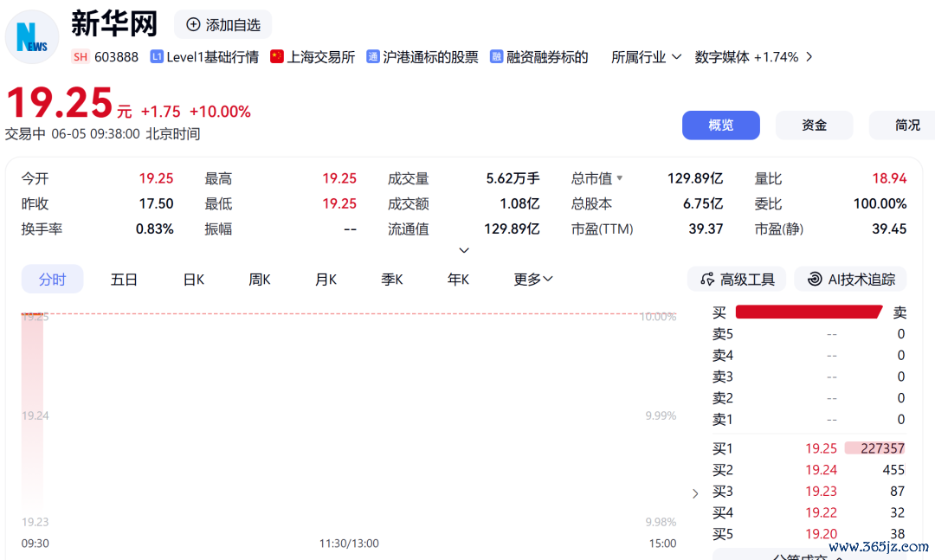The width and height of the screenshot is (935, 560).
Task: Select the 五日 chart tab
Action: (124, 279)
